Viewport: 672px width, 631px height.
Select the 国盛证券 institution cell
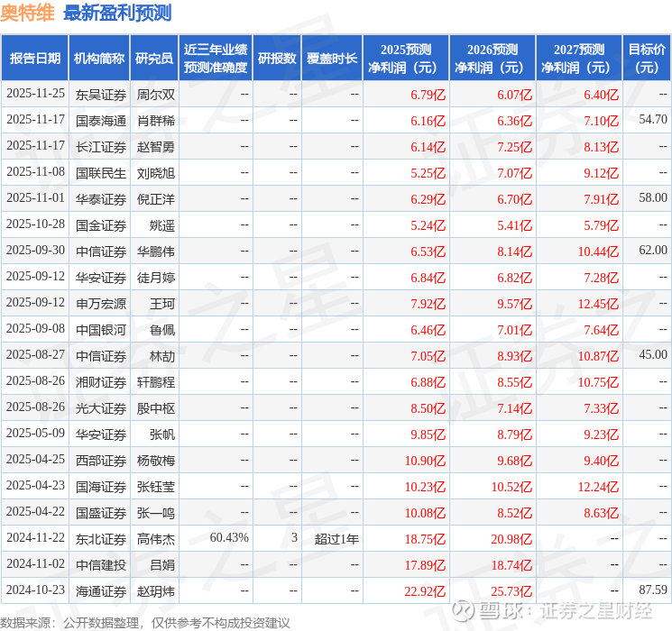[101, 513]
